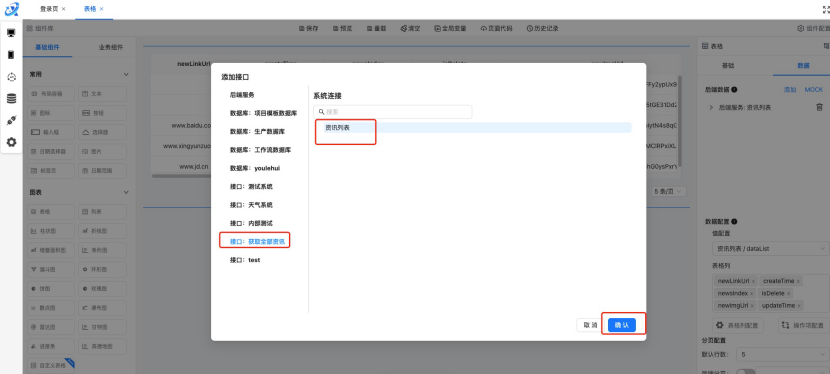Remove the newLinkUrl column tag
The height and width of the screenshot is (374, 830).
coord(753,281)
